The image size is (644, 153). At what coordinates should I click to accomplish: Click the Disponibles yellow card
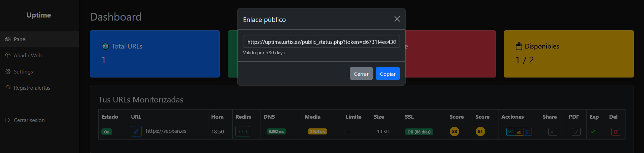pyautogui.click(x=569, y=54)
